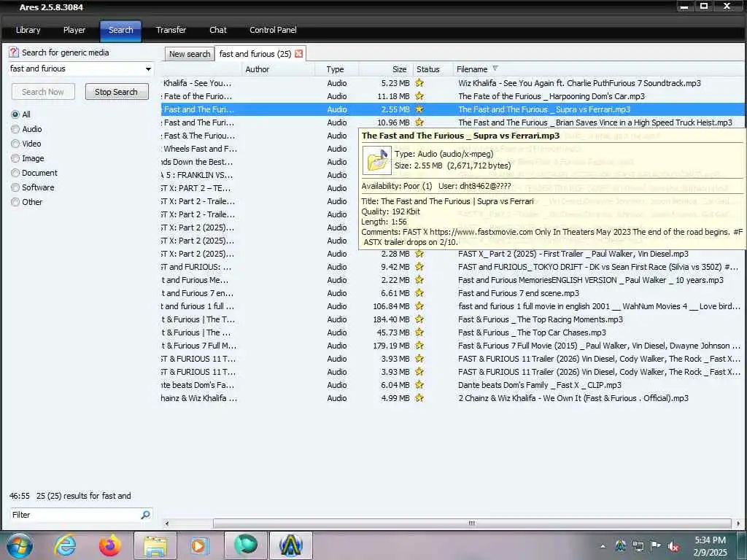Click the Search Now button
747x560 pixels.
tap(43, 92)
